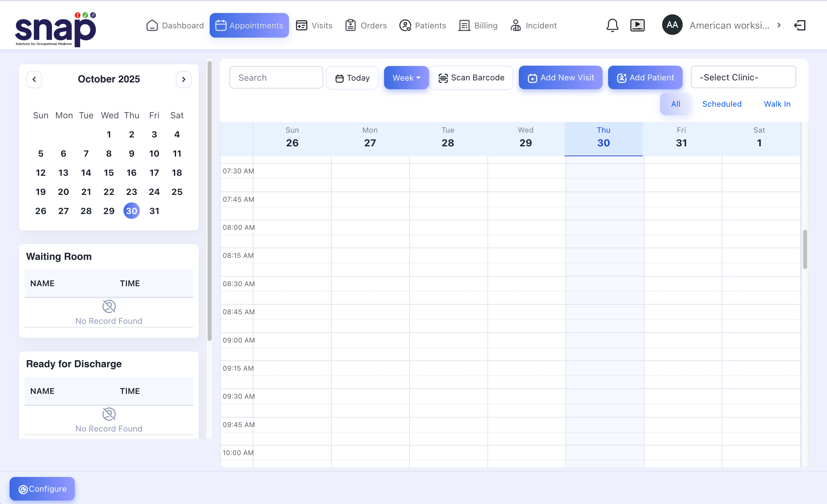Open the Dashboard home icon

pyautogui.click(x=152, y=25)
